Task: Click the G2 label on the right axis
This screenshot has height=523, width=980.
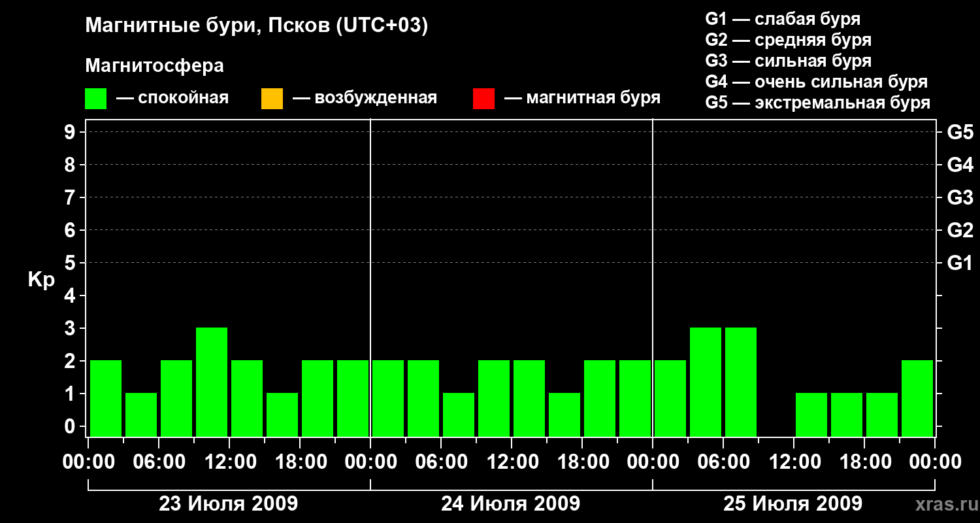Action: (960, 230)
